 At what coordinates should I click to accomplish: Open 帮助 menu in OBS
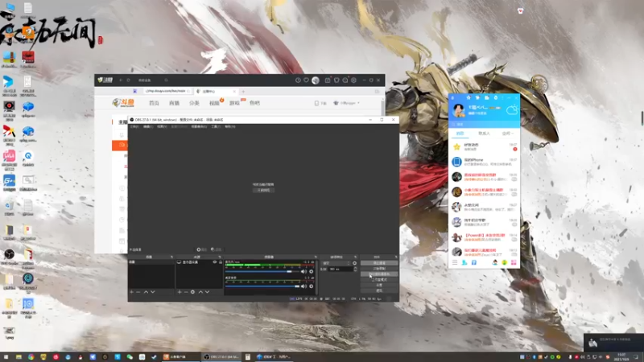tap(230, 126)
